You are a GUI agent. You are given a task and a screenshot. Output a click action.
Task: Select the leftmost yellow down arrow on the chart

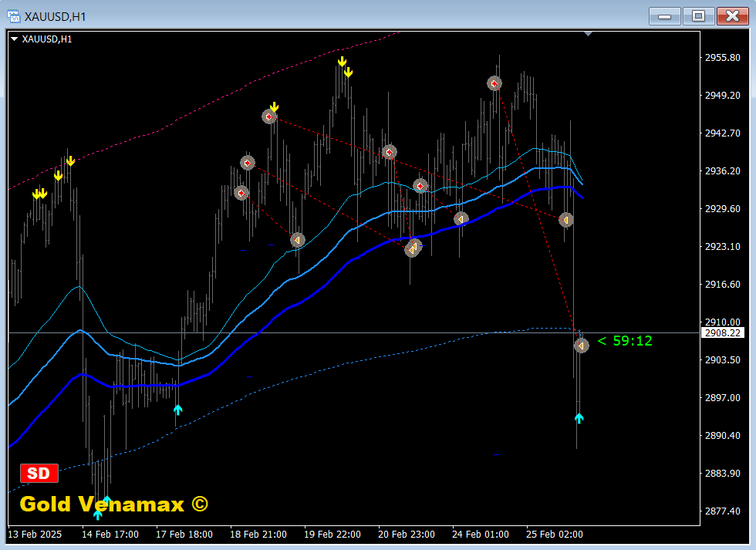(36, 194)
